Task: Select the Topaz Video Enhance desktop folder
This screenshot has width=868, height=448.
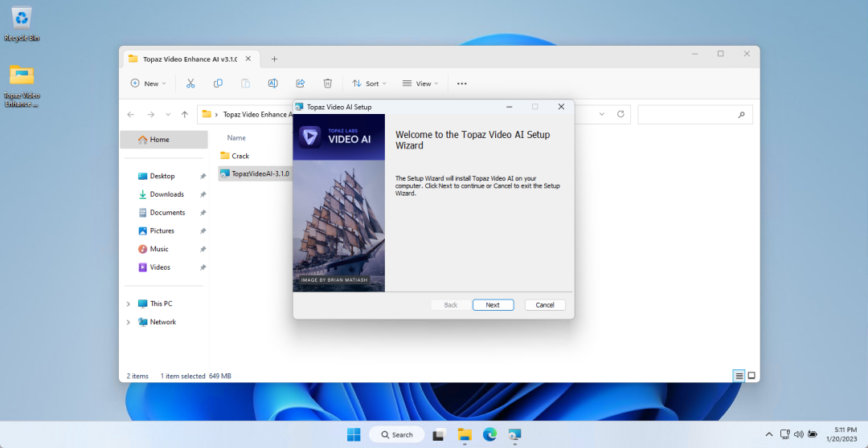Action: coord(22,86)
